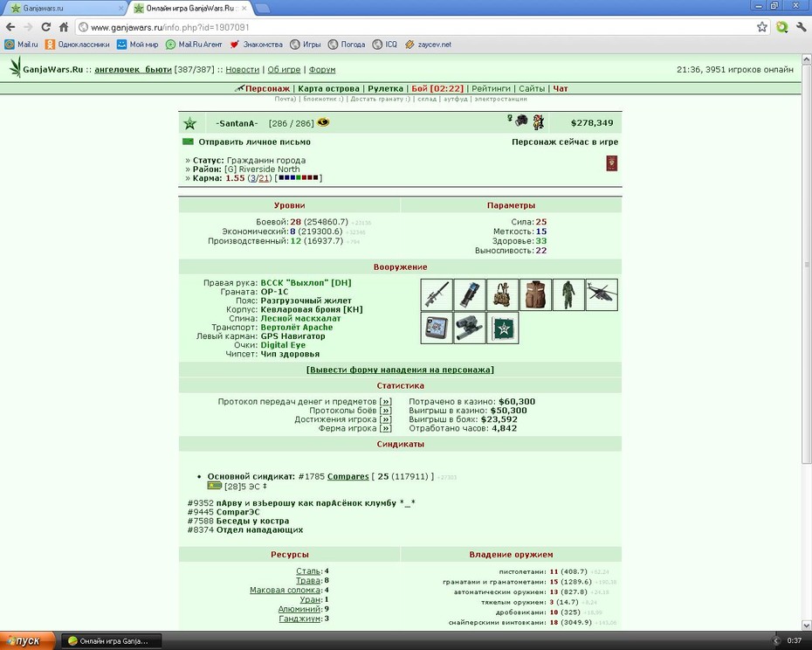Click the OP-1C grenade item icon

click(x=470, y=294)
